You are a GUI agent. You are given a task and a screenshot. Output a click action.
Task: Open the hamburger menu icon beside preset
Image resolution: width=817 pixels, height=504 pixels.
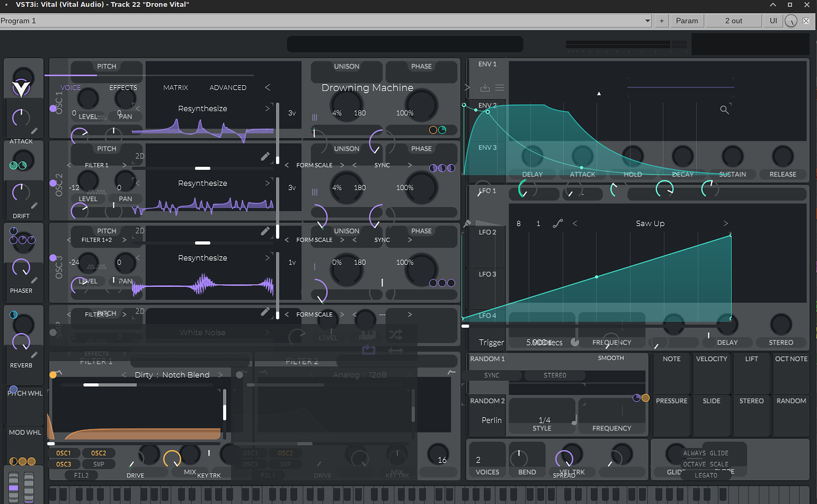tap(500, 88)
